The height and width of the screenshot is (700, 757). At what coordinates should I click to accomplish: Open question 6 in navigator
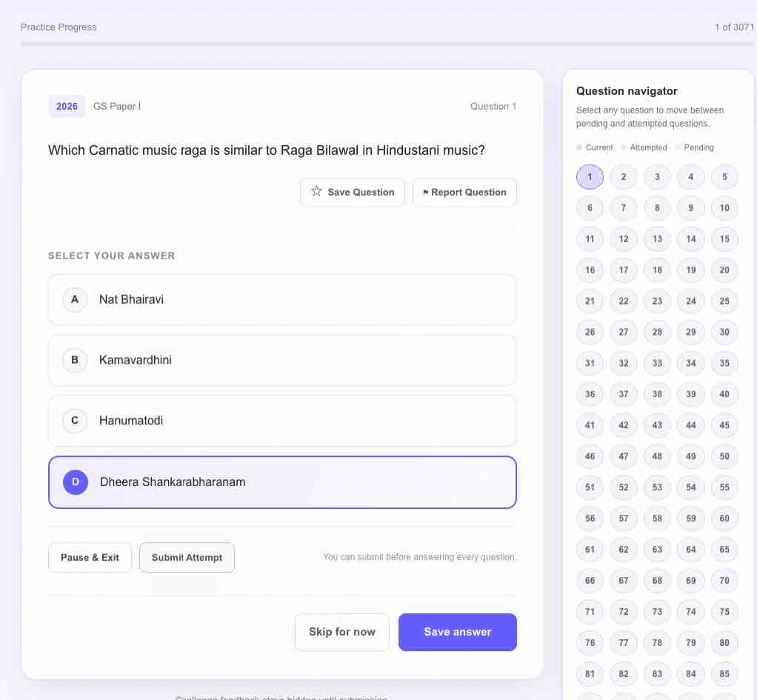click(x=590, y=208)
